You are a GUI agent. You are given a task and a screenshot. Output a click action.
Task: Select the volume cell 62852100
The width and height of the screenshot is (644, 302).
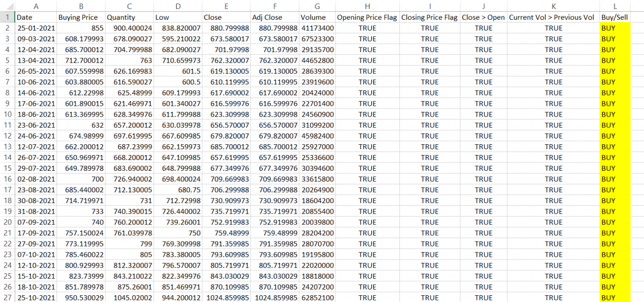(x=317, y=298)
